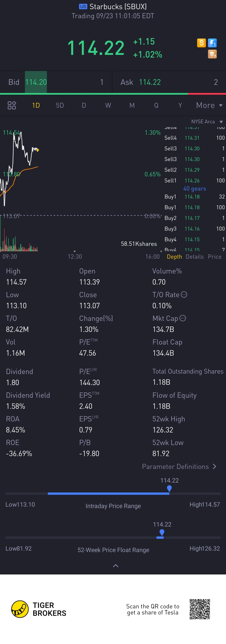Switch to the Q quarterly chart tab
226x644 pixels.
156,105
